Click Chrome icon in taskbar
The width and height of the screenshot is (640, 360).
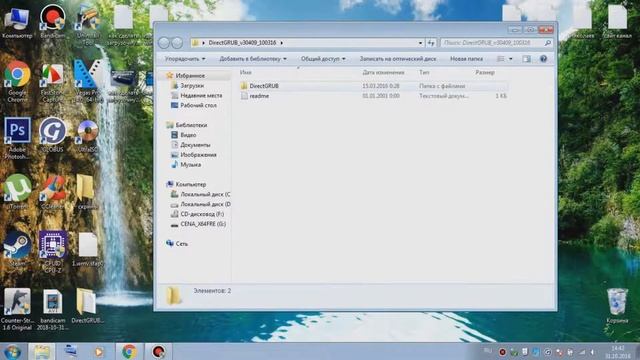point(129,351)
